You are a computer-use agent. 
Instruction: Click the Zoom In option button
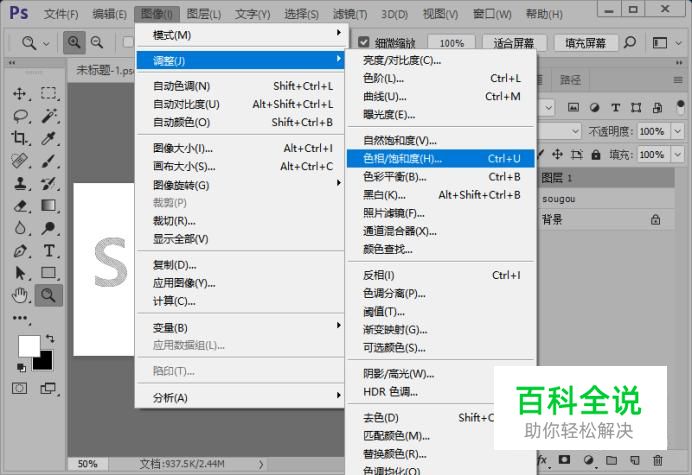(74, 42)
